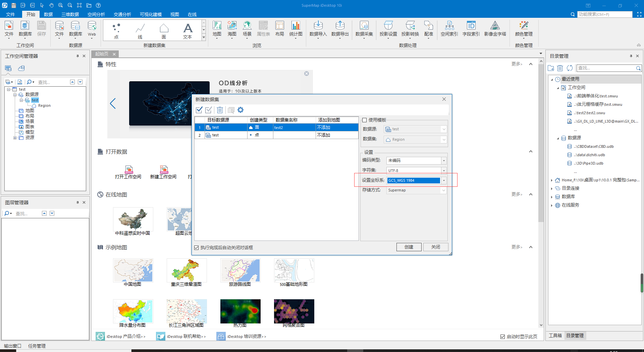Click select-all icon in 新建数据集 dialog
The height and width of the screenshot is (352, 644).
(x=199, y=110)
